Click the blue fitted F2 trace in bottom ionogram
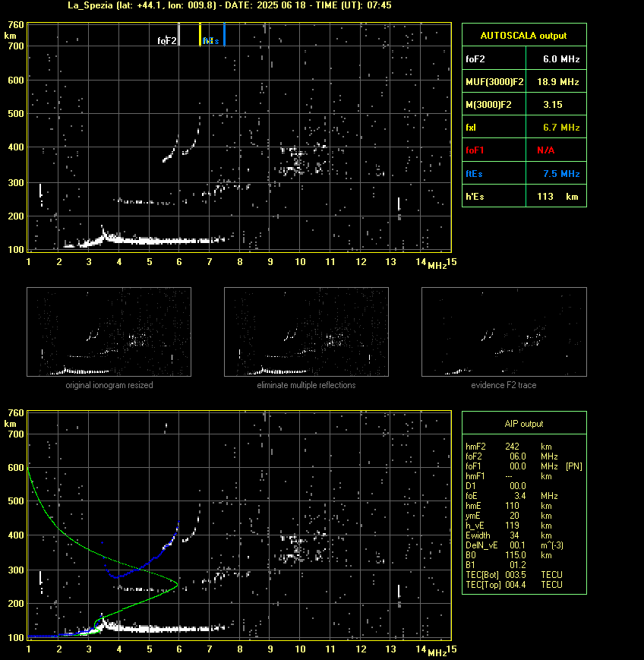The width and height of the screenshot is (644, 660). click(x=147, y=562)
